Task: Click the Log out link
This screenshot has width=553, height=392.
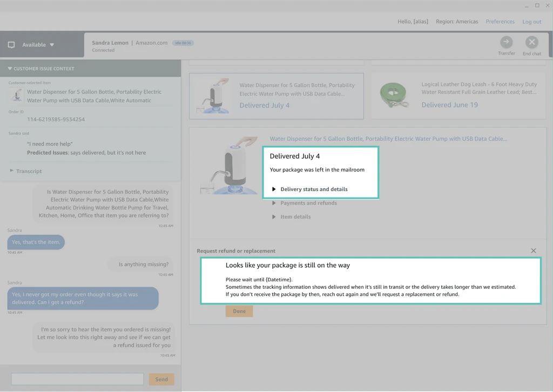Action: [x=531, y=22]
